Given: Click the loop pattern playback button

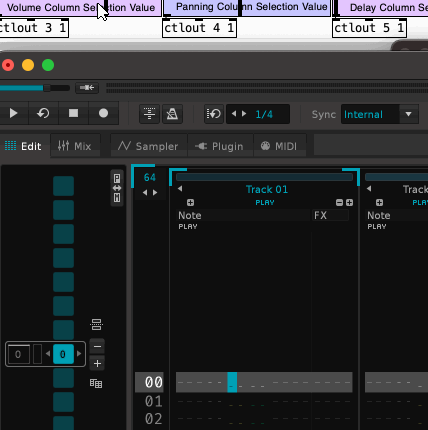Looking at the screenshot, I should coord(43,114).
